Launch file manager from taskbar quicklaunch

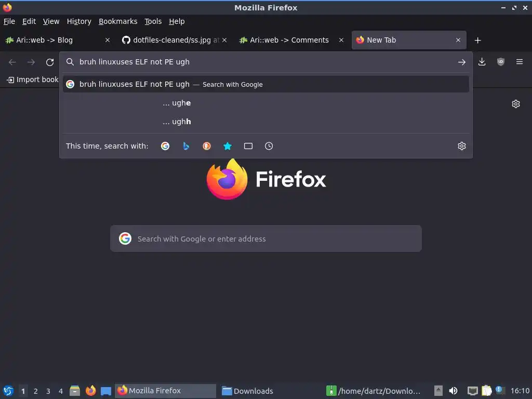[75, 391]
